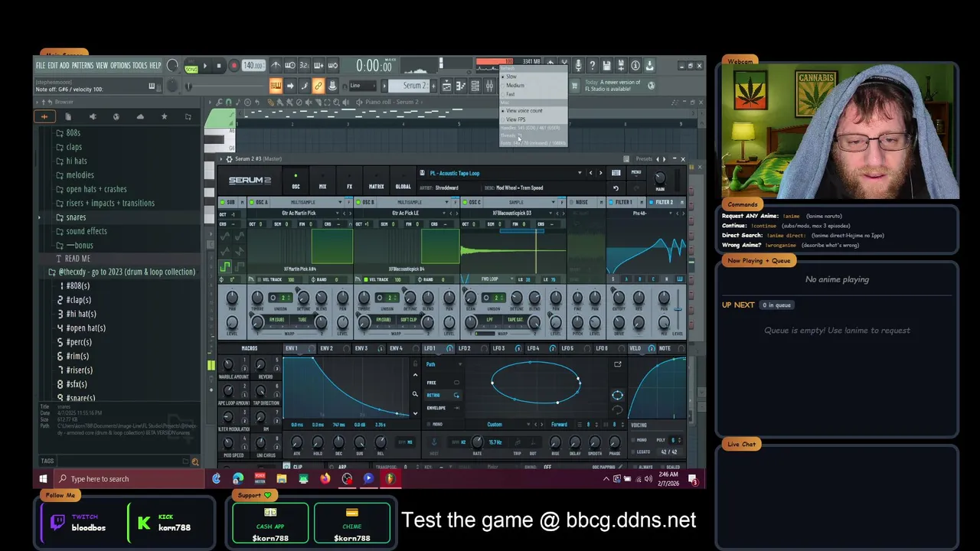Click the last icon after the Filter N button

(679, 279)
